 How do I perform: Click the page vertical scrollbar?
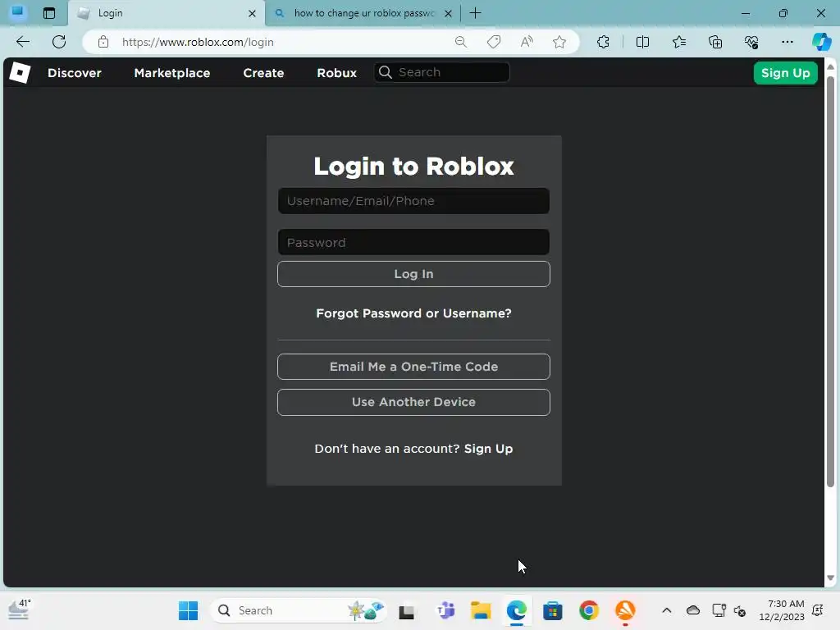[x=830, y=281]
